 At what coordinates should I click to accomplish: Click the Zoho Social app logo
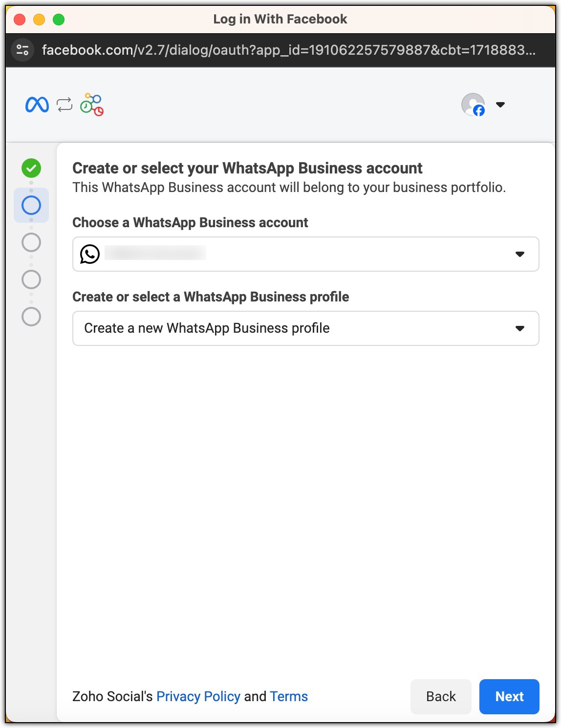[x=92, y=105]
